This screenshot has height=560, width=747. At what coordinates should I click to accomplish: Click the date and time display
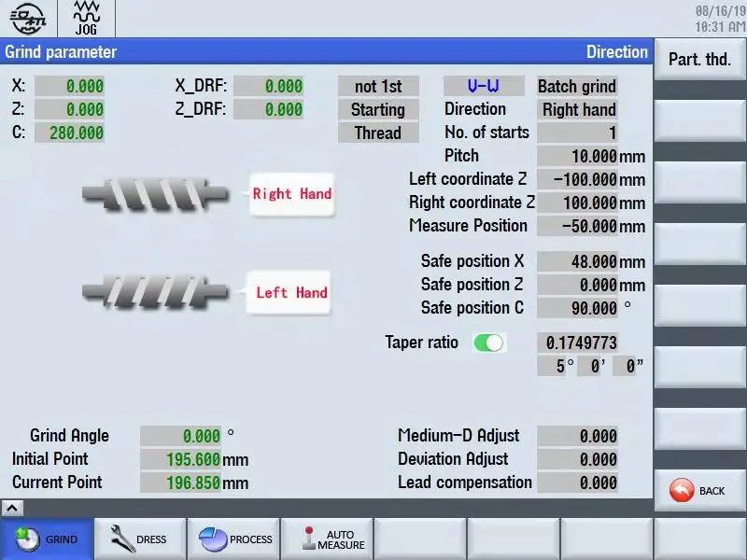coord(720,19)
